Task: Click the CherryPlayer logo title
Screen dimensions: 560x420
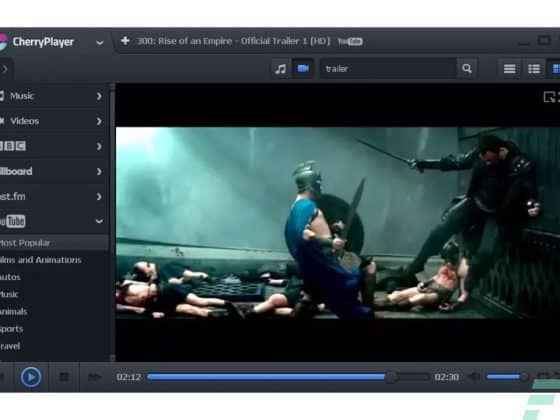Action: tap(43, 42)
